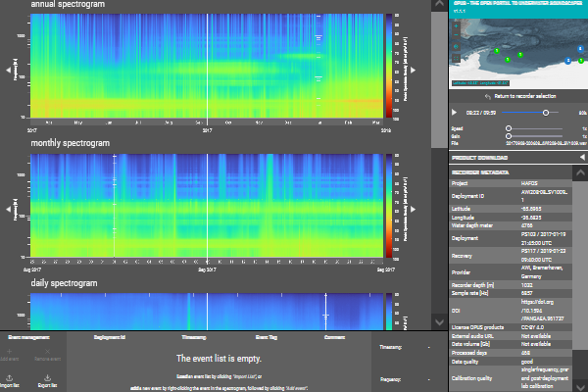This screenshot has height=392, width=588.
Task: Select the Event Tag column header
Action: (x=267, y=337)
